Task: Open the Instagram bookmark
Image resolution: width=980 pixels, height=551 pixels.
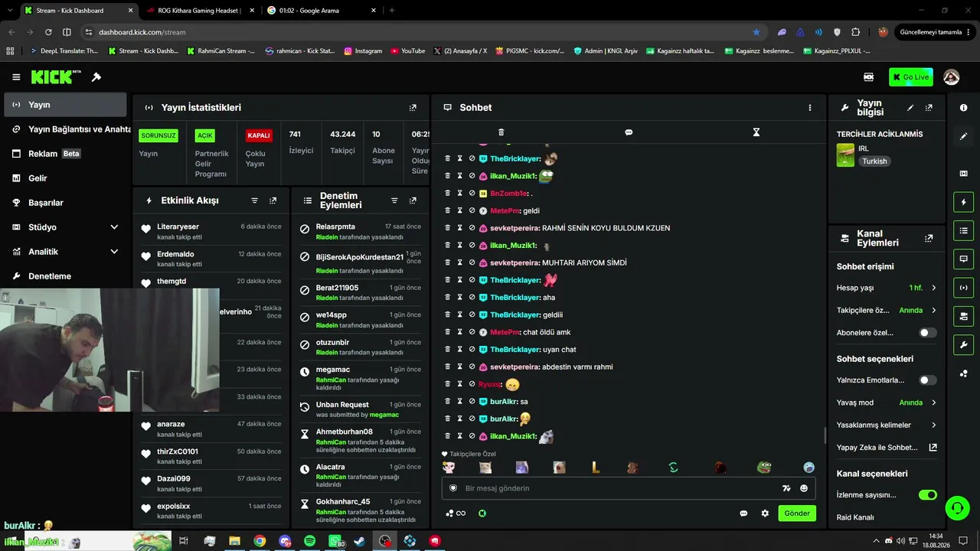Action: point(363,51)
